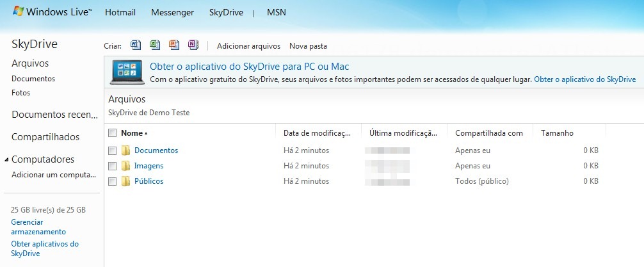The image size is (644, 267).
Task: Click the Windows Live logo
Action: click(52, 12)
